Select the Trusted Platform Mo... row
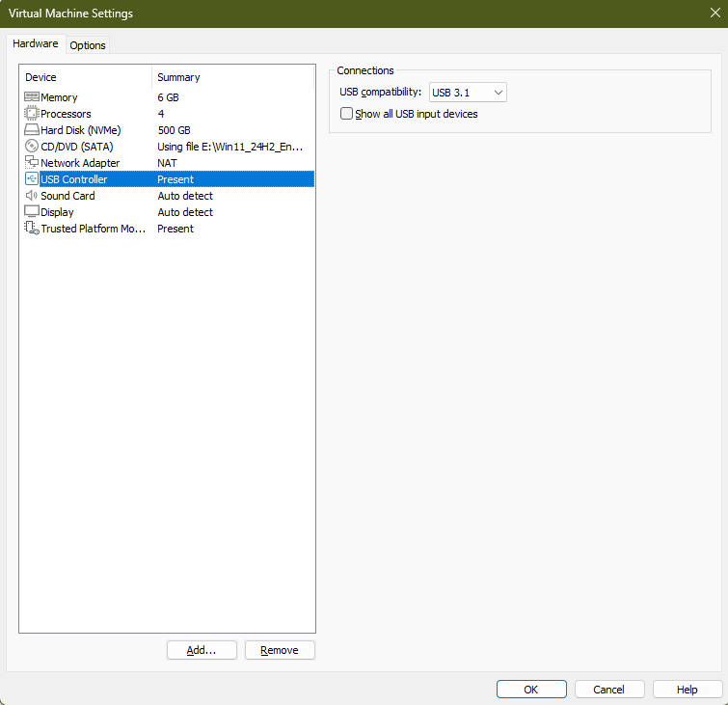The image size is (728, 705). [169, 229]
